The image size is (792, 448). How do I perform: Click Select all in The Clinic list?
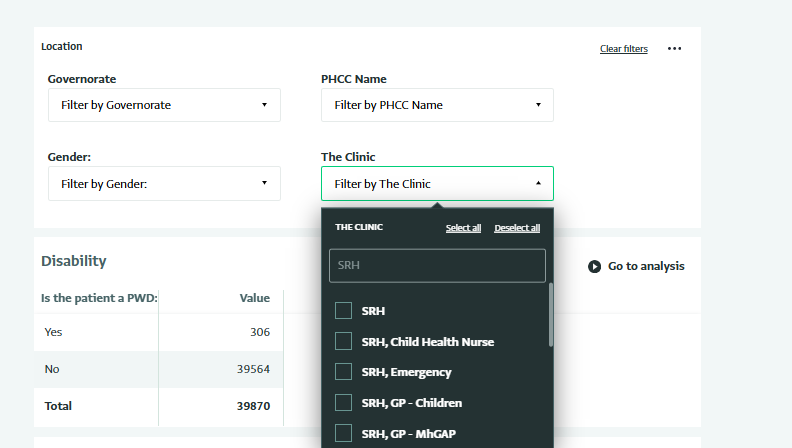coord(463,228)
